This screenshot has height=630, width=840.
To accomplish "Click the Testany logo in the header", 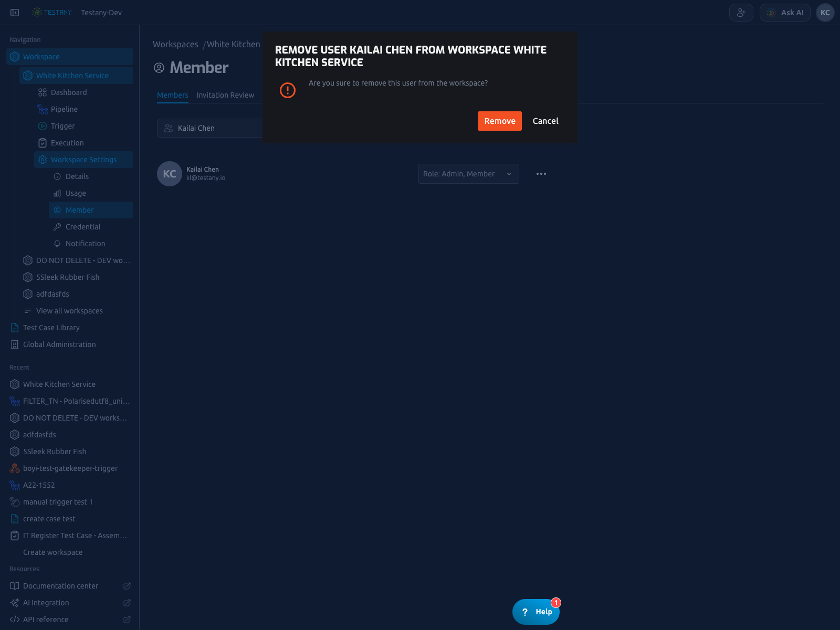I will (x=51, y=13).
